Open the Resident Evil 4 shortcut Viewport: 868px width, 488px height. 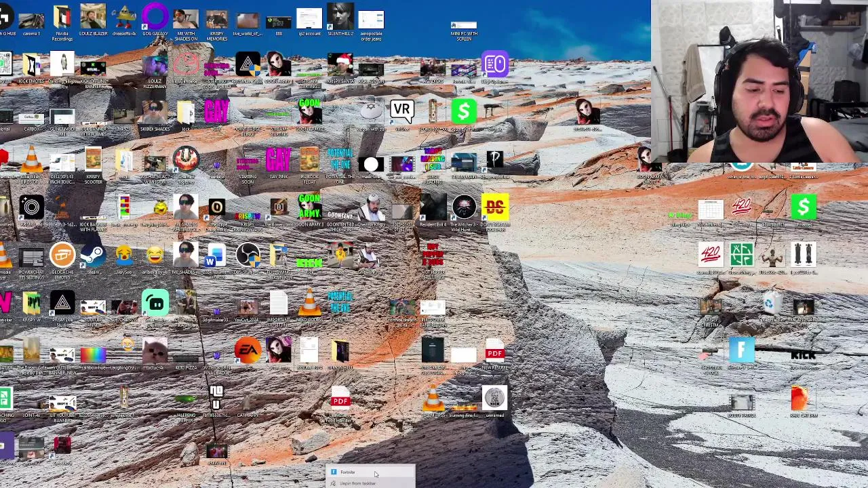tap(433, 208)
